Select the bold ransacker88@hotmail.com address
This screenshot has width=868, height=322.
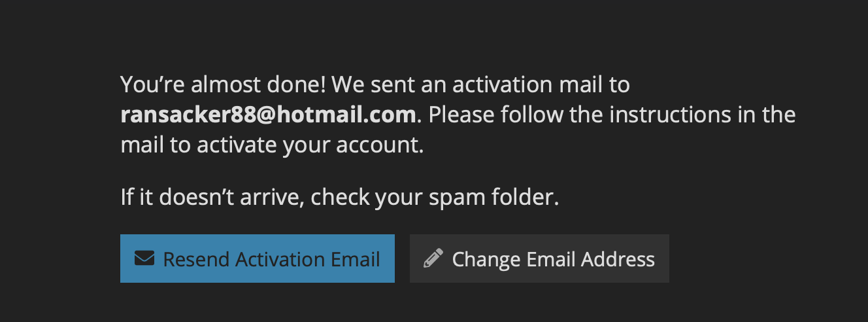(x=268, y=115)
